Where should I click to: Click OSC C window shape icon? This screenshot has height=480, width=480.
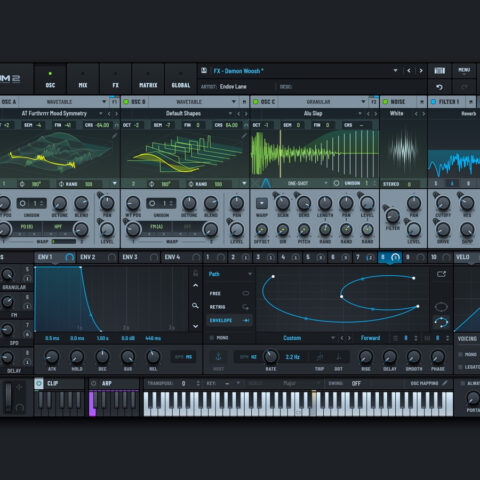265,183
